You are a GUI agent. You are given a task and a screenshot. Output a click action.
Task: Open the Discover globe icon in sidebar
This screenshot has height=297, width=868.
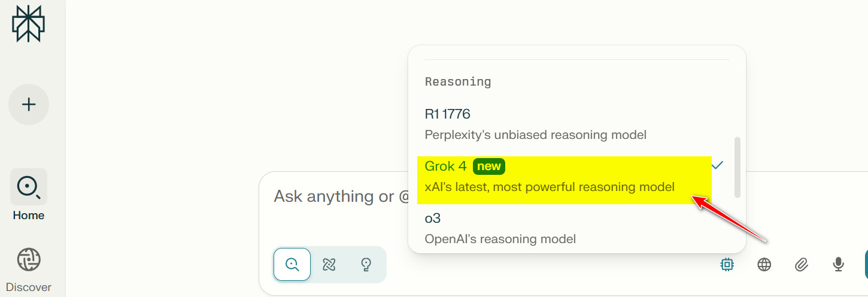29,259
